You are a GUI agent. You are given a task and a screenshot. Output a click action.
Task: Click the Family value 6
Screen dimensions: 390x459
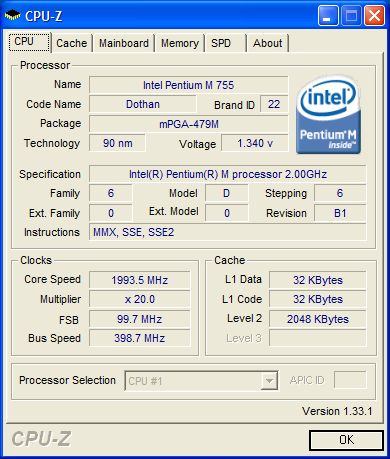[x=111, y=193]
